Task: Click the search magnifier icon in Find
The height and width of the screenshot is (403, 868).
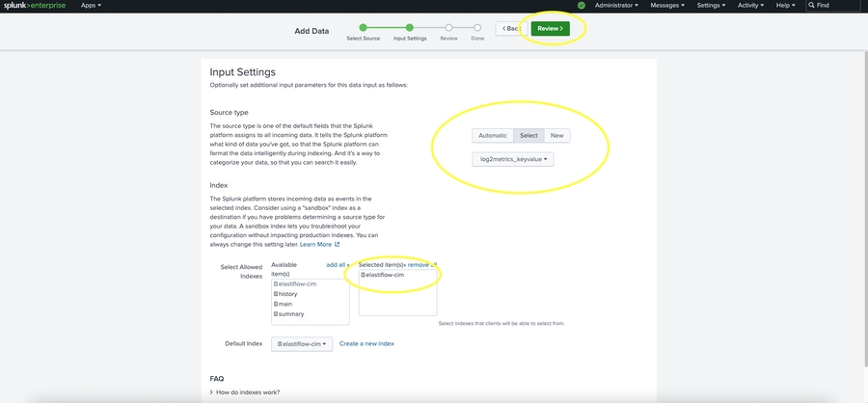Action: pyautogui.click(x=812, y=6)
